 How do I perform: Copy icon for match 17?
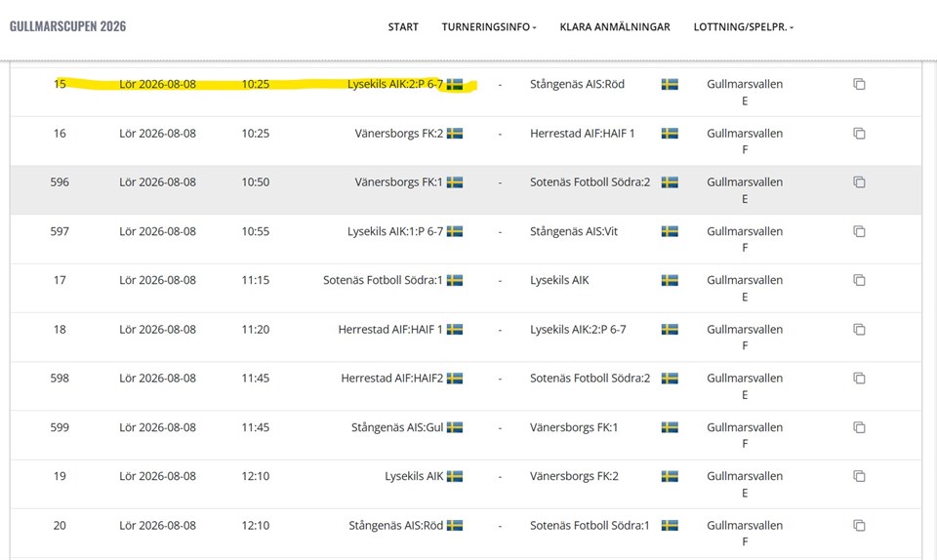(859, 280)
